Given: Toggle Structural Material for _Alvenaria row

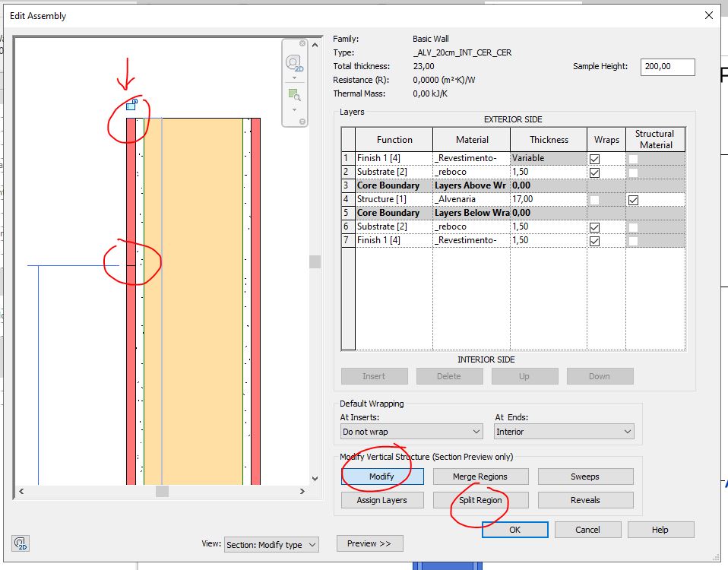Looking at the screenshot, I should point(633,200).
